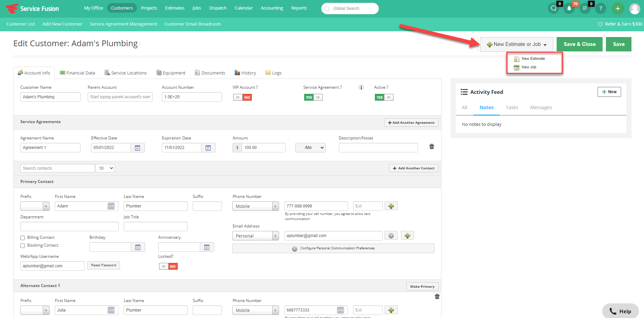Open Alternate Contact 1 Prefix dropdown
This screenshot has width=644, height=318.
point(35,310)
